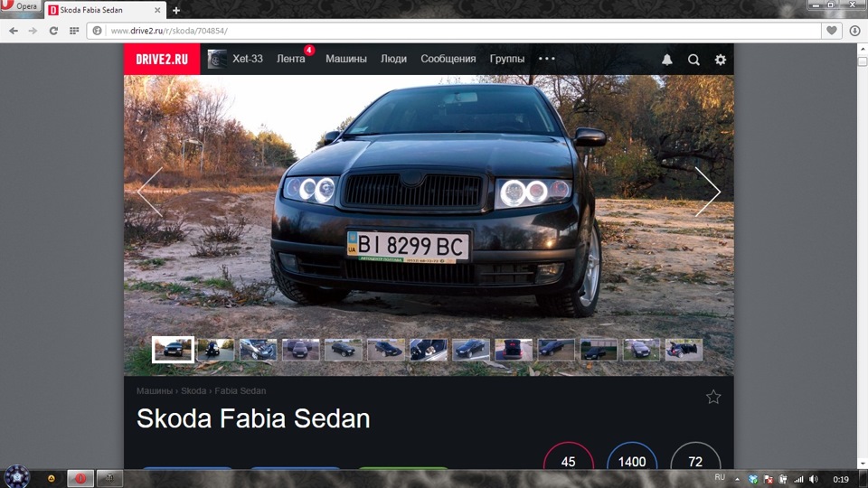Open the Xet-33 user avatar
The width and height of the screenshot is (868, 488).
217,60
